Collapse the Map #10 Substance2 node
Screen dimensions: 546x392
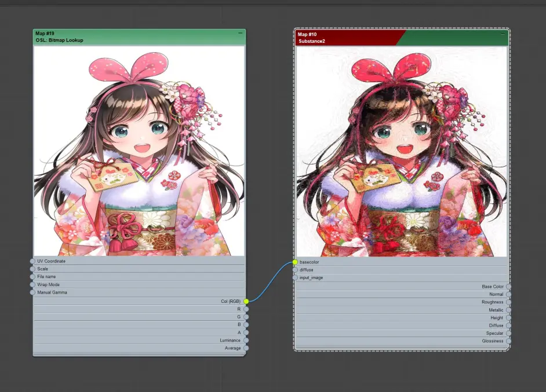(x=503, y=34)
